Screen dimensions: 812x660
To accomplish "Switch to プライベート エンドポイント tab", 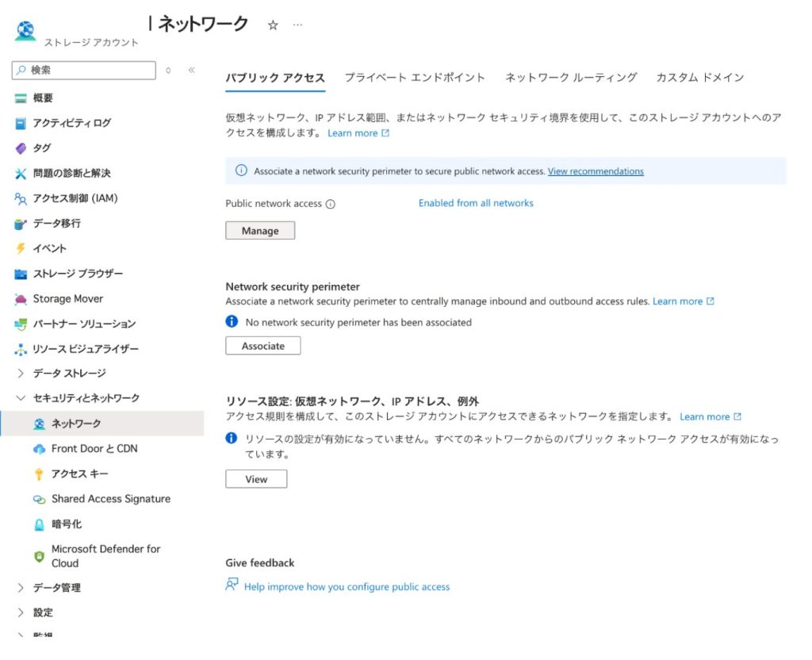I will tap(415, 78).
